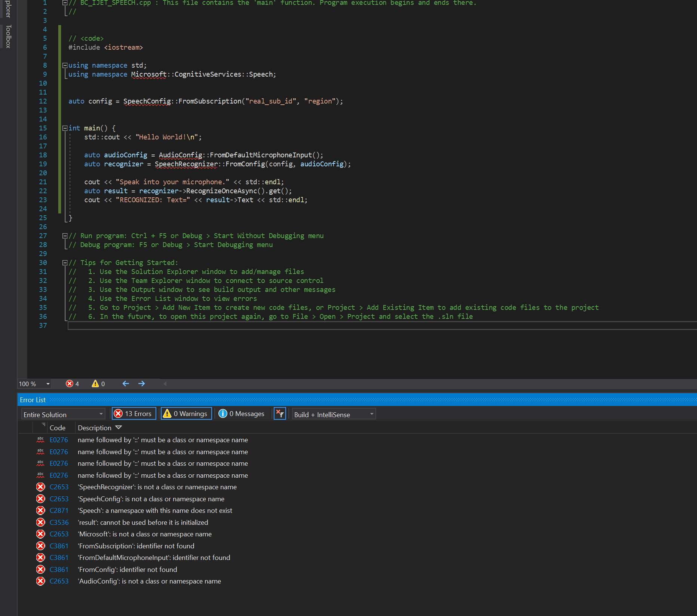Open the Build + IntelliSense dropdown

point(334,414)
